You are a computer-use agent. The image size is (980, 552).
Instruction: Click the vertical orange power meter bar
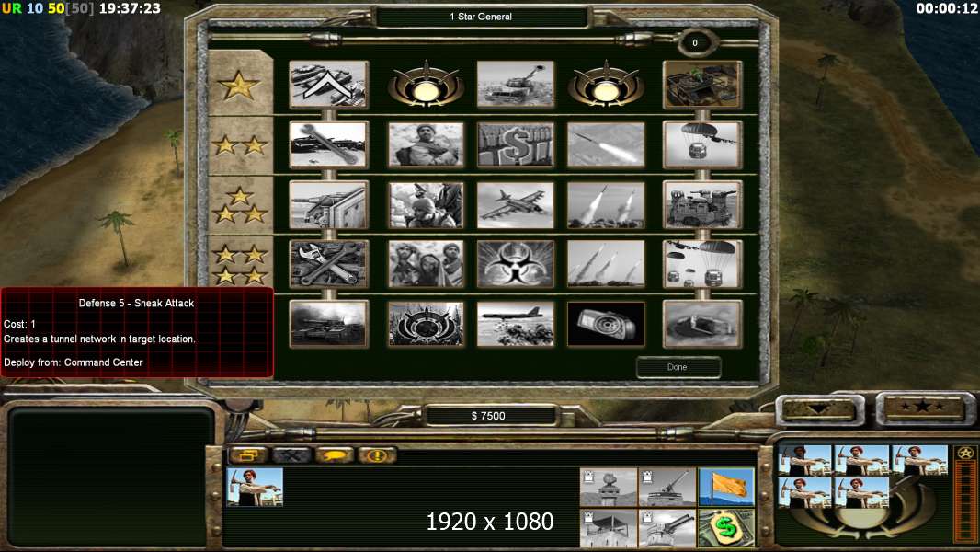[966, 502]
